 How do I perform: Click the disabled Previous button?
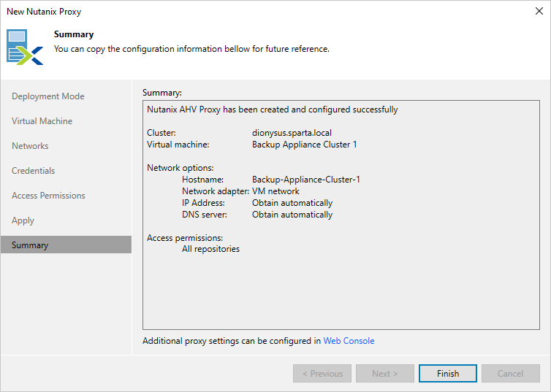(x=322, y=374)
